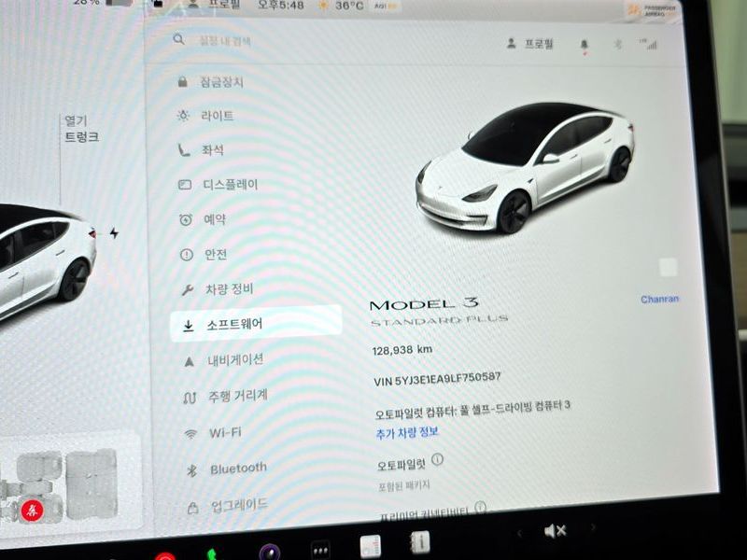
Task: Tap the LTE signal strength icon
Action: [649, 44]
